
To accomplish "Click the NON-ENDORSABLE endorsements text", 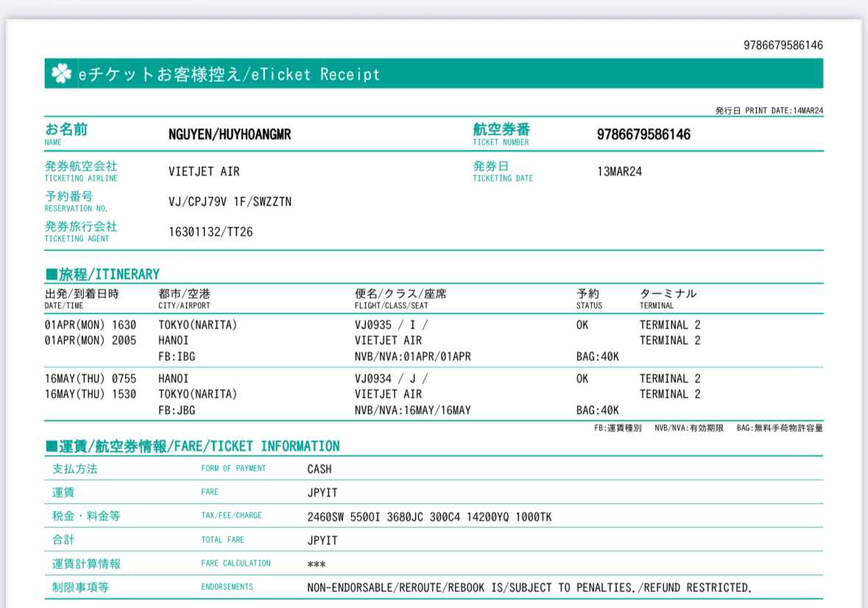I will click(529, 587).
